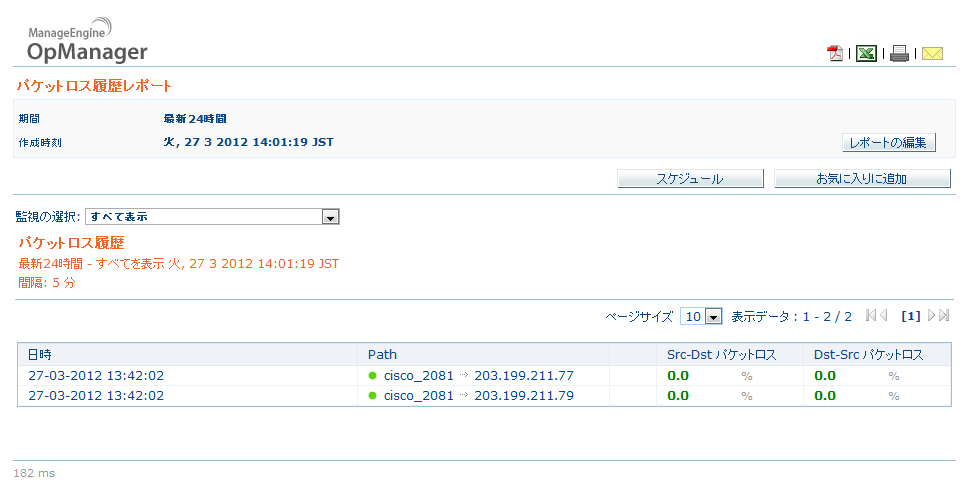Screen dimensions: 972x495
Task: Export report to Excel spreadsheet
Action: [866, 54]
